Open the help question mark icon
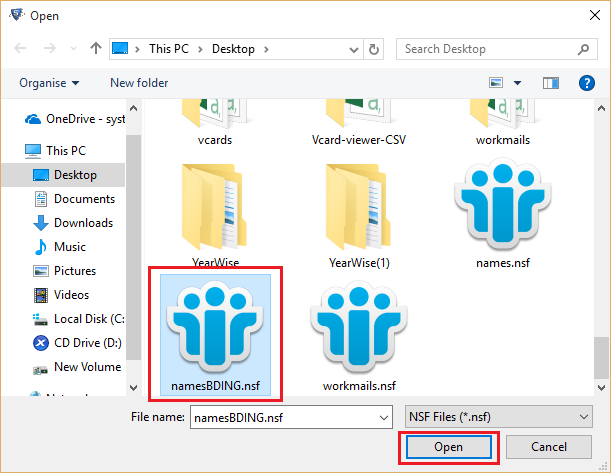 click(586, 83)
